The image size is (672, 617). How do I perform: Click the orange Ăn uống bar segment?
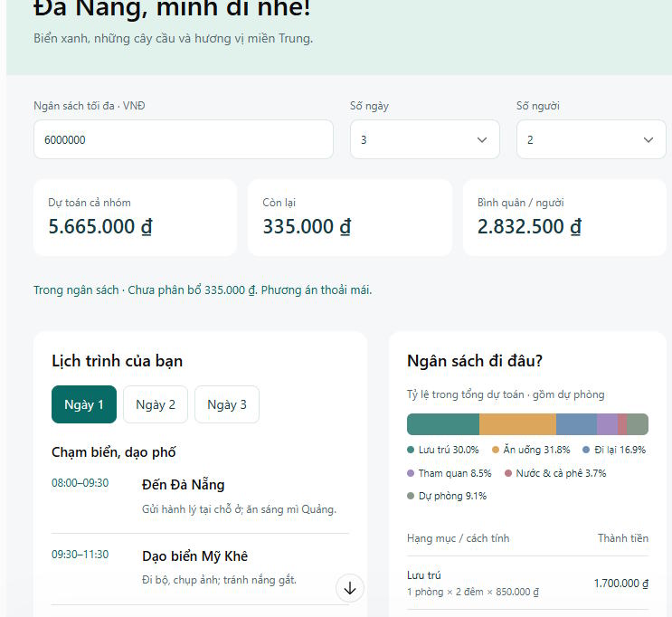point(517,424)
